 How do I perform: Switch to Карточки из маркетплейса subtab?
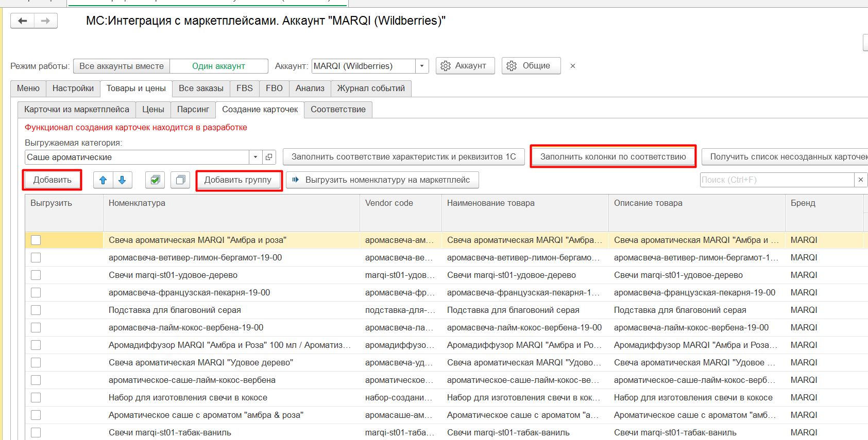point(77,110)
